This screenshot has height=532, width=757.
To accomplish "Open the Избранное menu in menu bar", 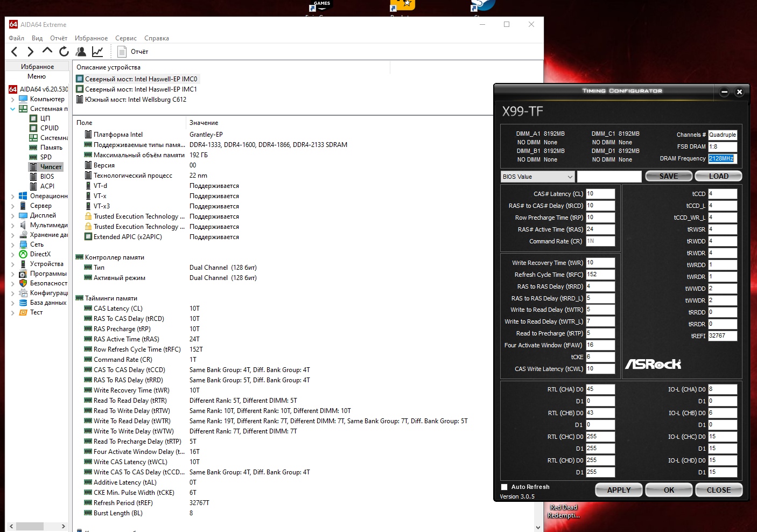I will coord(92,38).
